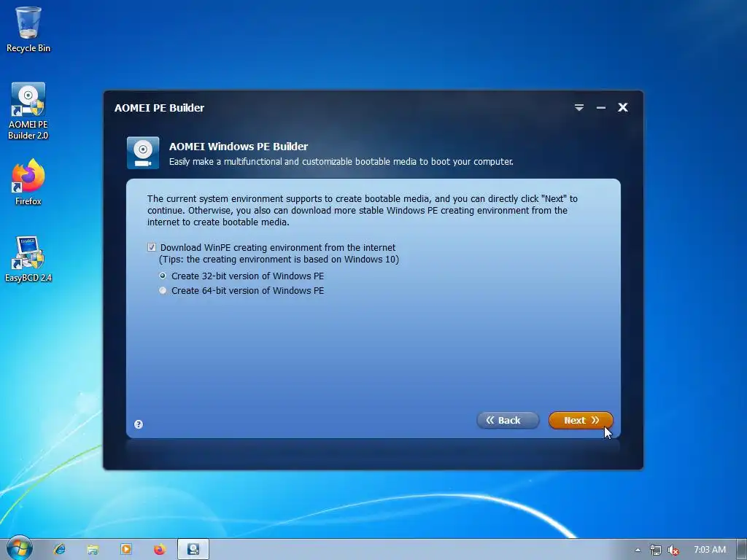Viewport: 747px width, 560px height.
Task: Click the help question mark icon
Action: (139, 424)
